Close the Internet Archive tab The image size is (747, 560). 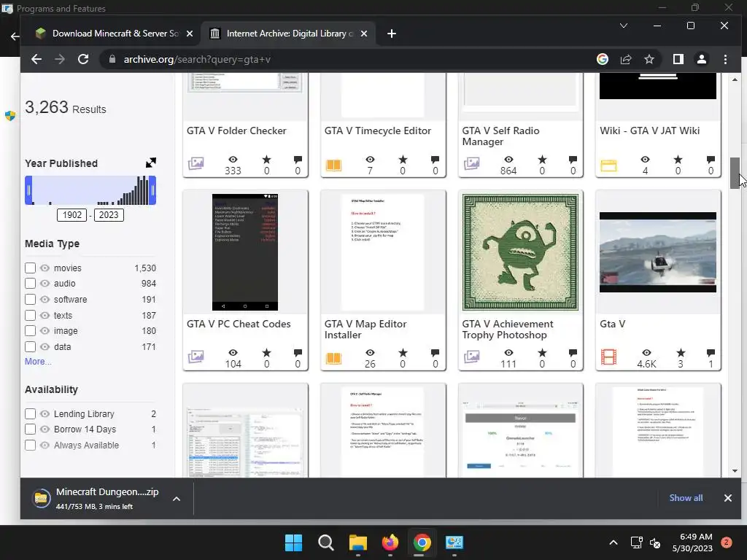pos(364,34)
